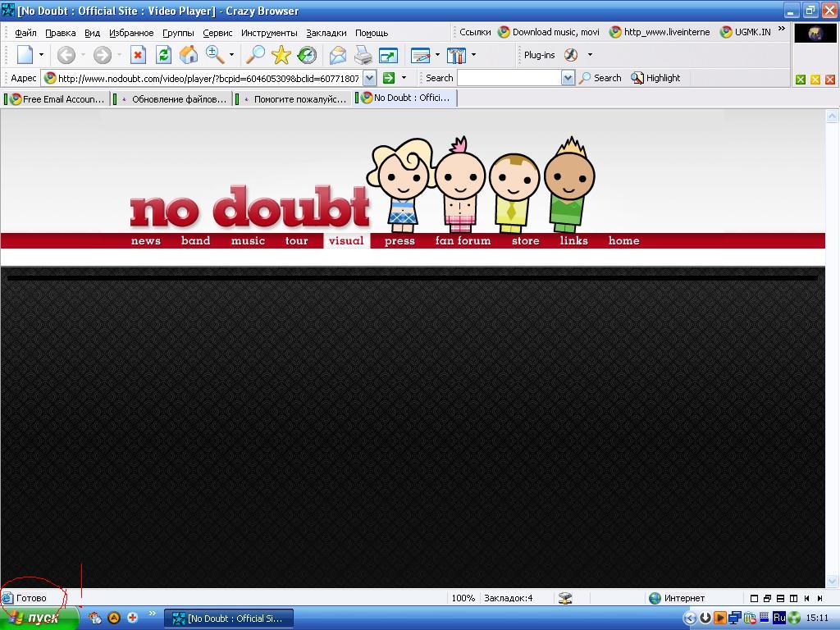Switch to the Помогите пожалуйста tab

[x=293, y=99]
